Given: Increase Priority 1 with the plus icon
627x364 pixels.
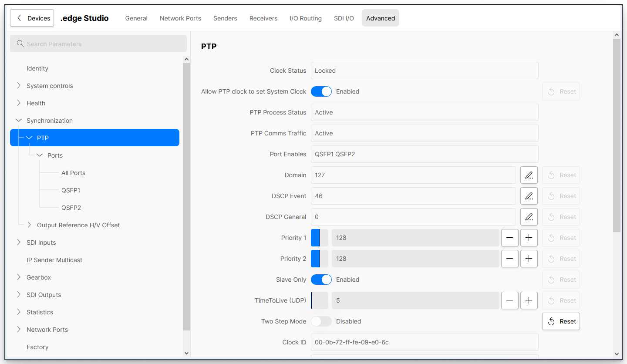Looking at the screenshot, I should [529, 238].
